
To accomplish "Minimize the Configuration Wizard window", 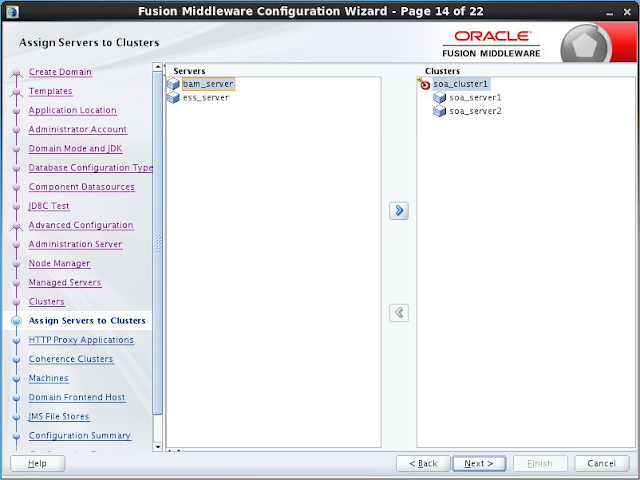I will (609, 12).
